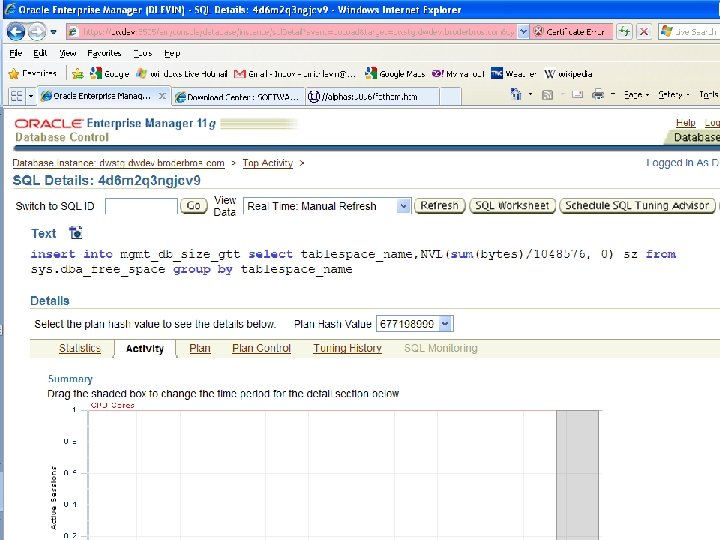Click the Print icon

click(598, 95)
